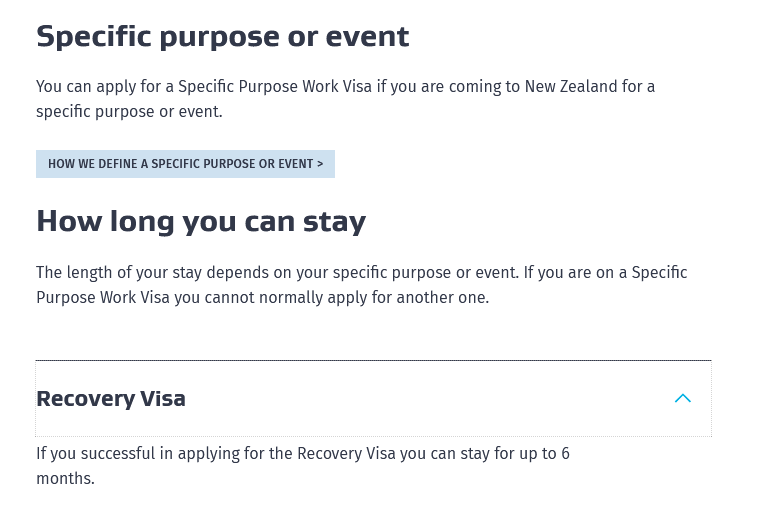Click the word 'Visa' in the accordion title

163,398
